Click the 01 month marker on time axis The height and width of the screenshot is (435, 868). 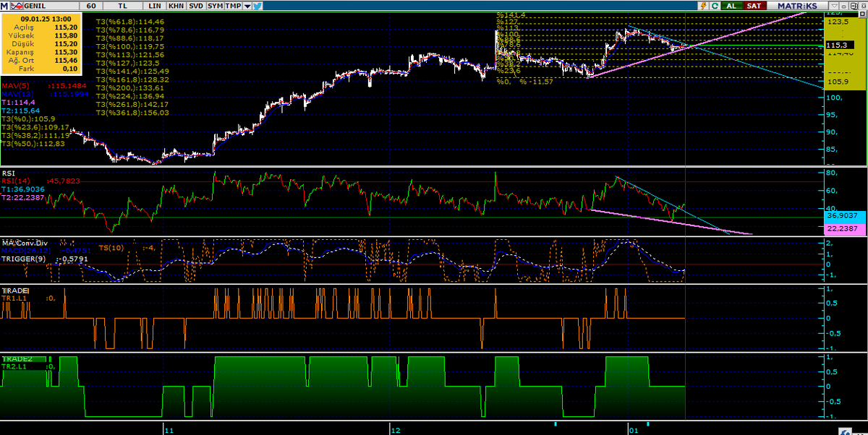[634, 430]
